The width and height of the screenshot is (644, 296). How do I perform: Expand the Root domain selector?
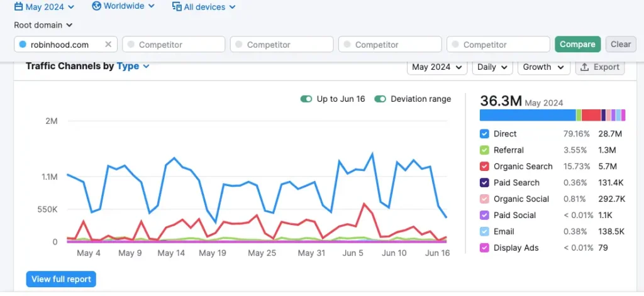[43, 25]
